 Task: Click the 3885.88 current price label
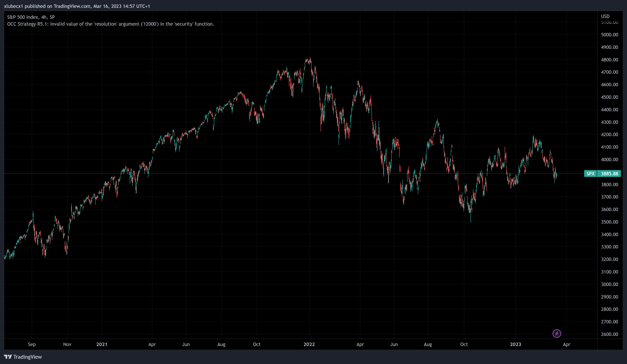[609, 174]
